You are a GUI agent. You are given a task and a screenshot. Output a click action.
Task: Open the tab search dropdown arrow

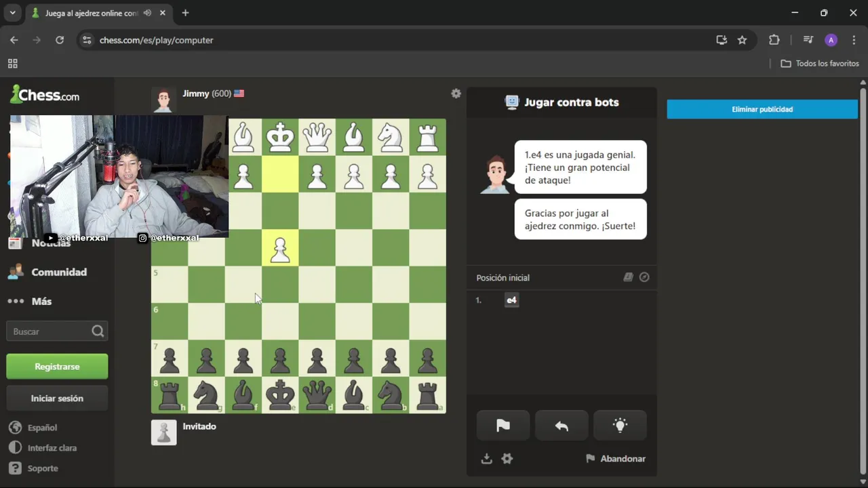[x=12, y=13]
